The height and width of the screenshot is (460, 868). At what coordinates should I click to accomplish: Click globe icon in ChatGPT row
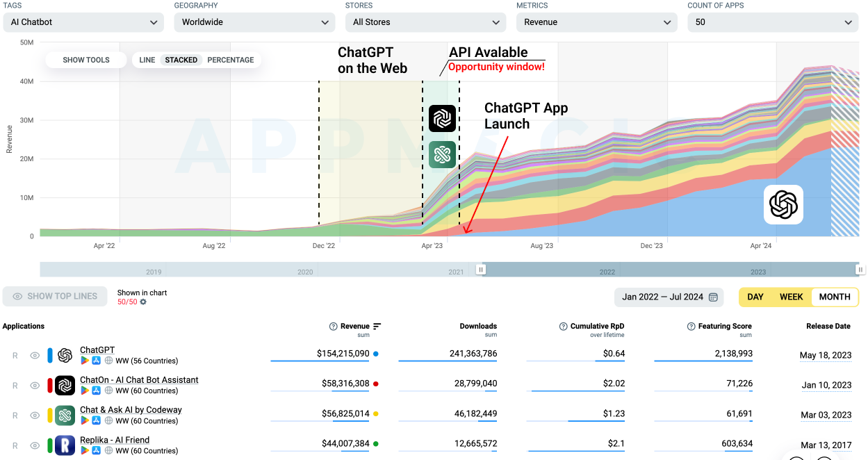click(x=108, y=361)
